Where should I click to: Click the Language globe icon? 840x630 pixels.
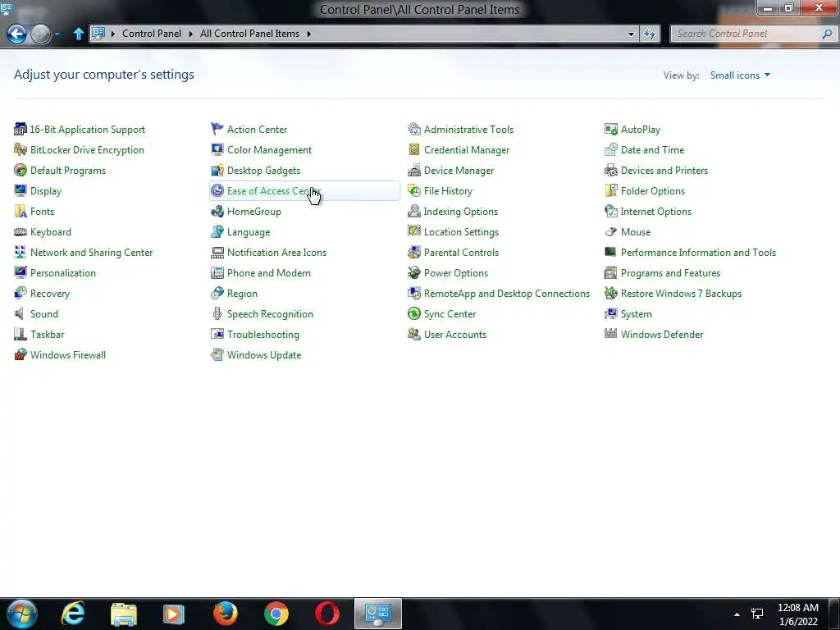[x=217, y=232]
